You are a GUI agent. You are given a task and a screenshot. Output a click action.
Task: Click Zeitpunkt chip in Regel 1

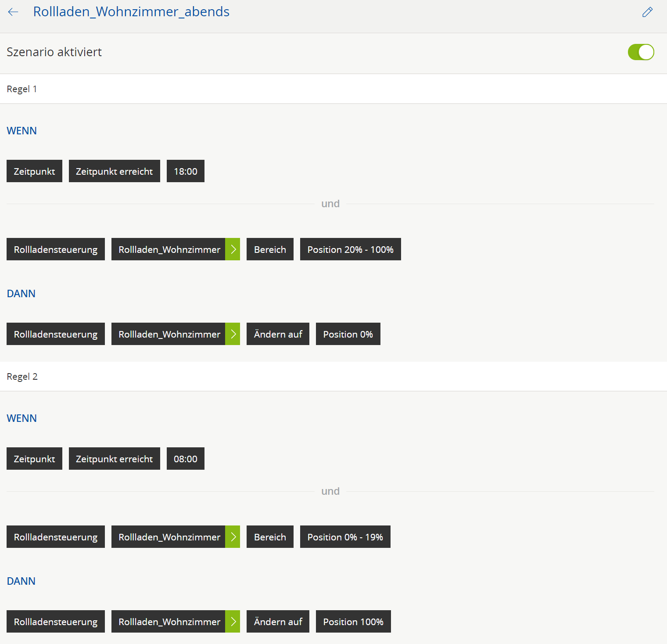tap(34, 171)
